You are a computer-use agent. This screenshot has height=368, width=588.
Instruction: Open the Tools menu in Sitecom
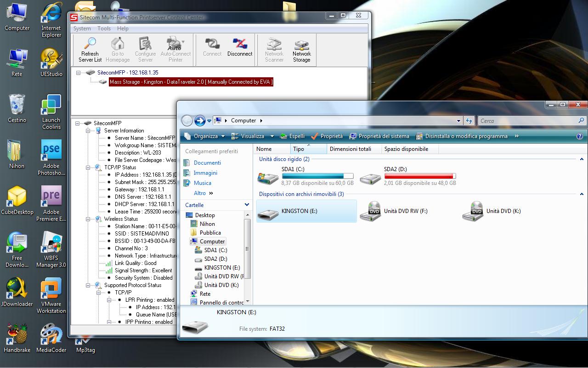coord(104,29)
